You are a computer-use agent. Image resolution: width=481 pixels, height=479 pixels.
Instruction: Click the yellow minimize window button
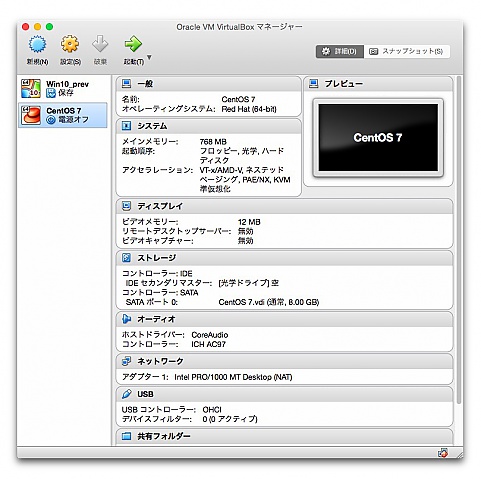38,27
